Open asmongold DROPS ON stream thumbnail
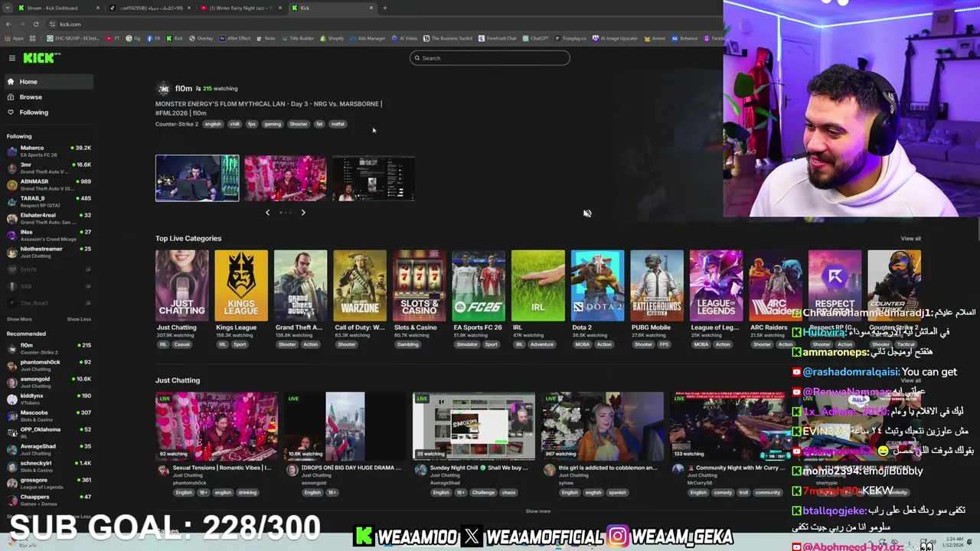This screenshot has width=980, height=551. tap(345, 426)
